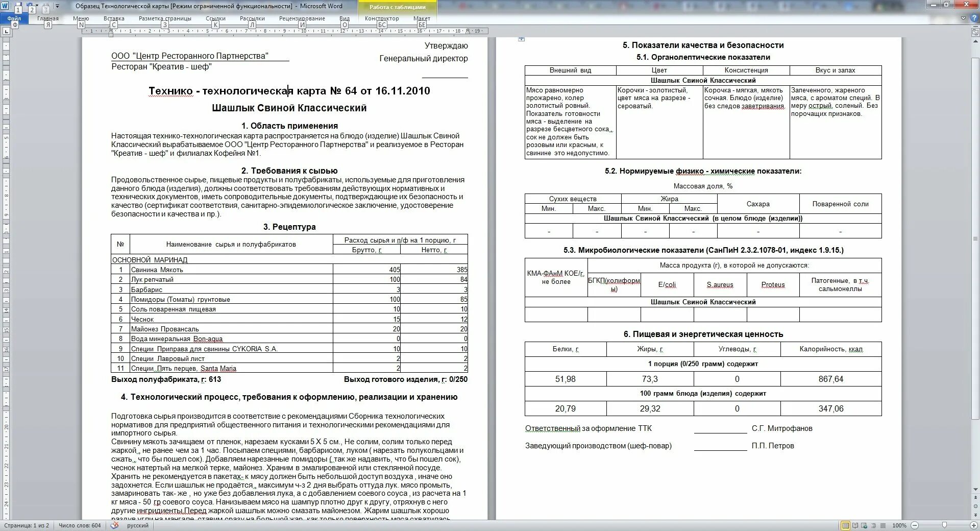Click the Redo icon in quick access toolbar
This screenshot has width=980, height=531.
[x=45, y=7]
